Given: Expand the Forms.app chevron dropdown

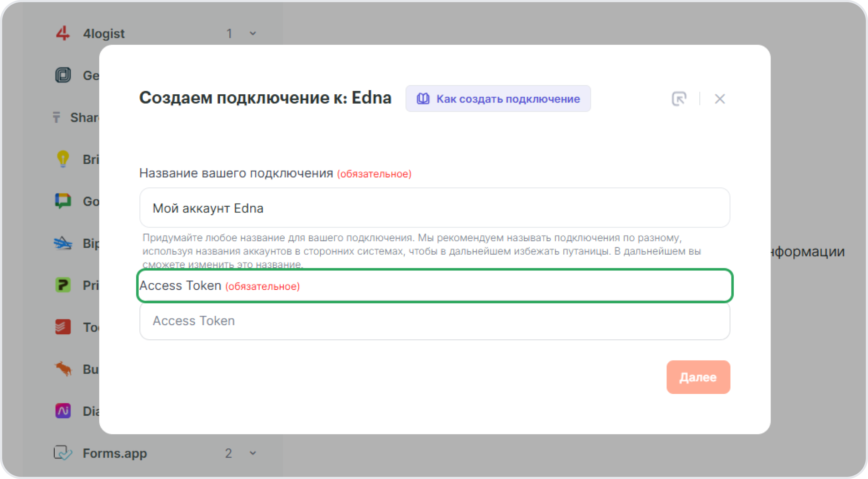Looking at the screenshot, I should click(253, 453).
